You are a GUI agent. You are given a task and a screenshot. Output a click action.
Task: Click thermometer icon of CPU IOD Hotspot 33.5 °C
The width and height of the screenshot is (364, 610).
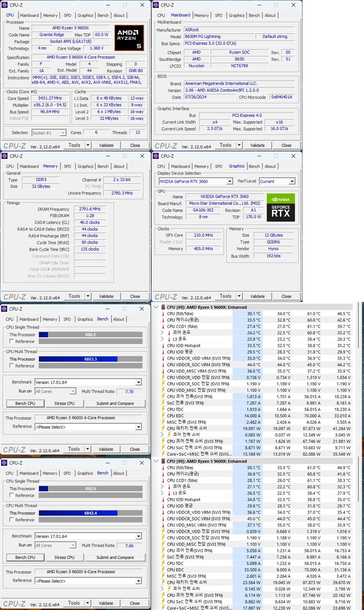(163, 345)
